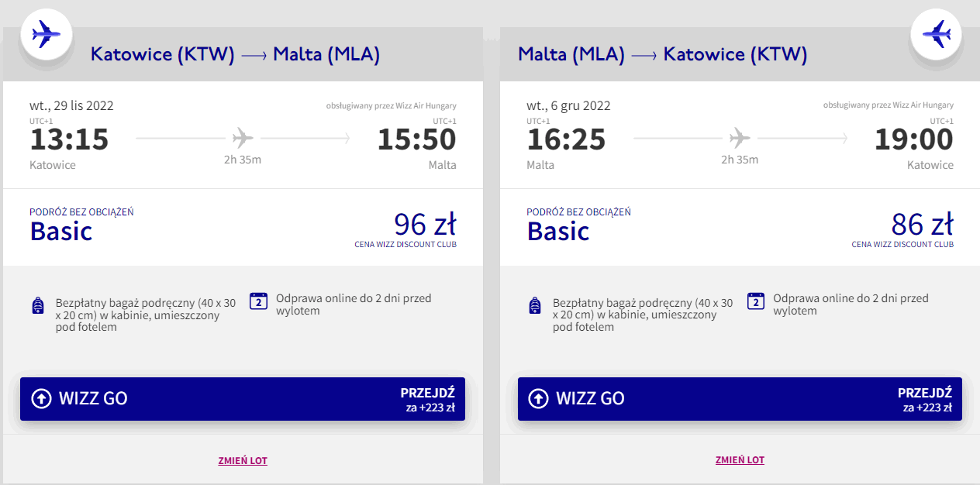Select the Malta (MLA) → Katowice (KTW) header
The image size is (980, 485).
pyautogui.click(x=663, y=54)
